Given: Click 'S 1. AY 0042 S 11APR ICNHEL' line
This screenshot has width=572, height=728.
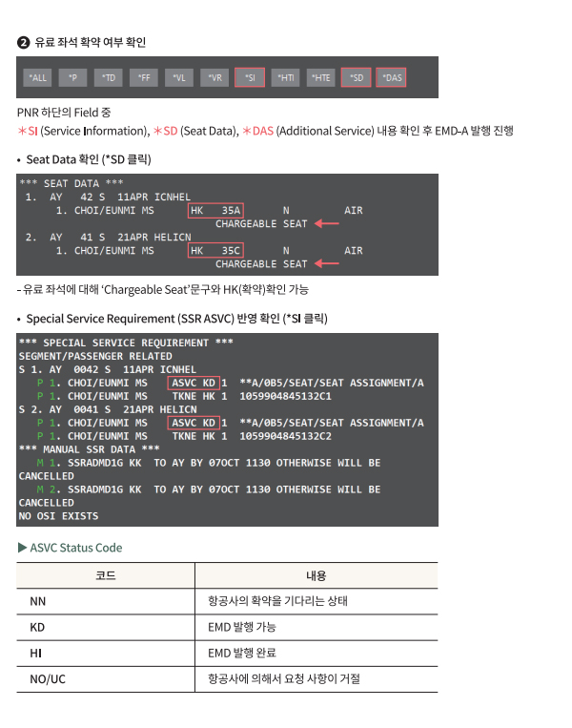Looking at the screenshot, I should tap(107, 369).
